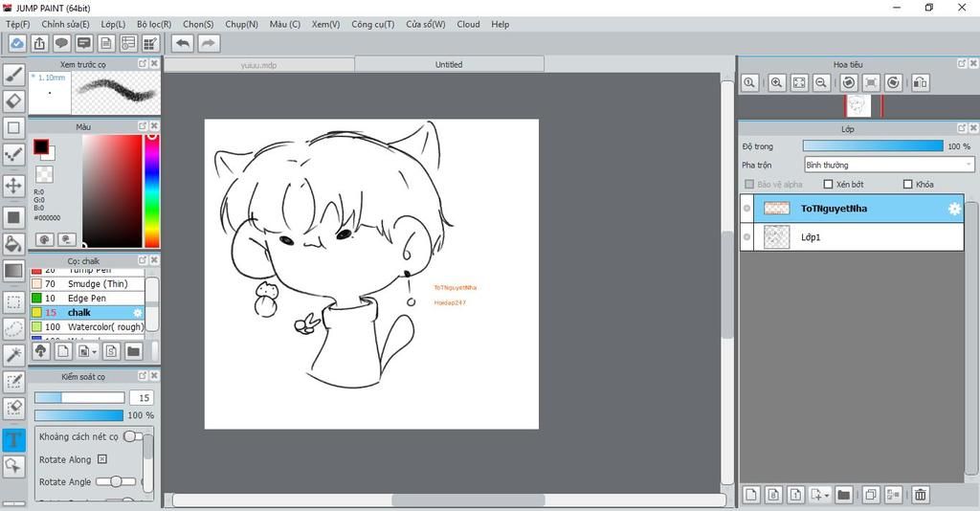Fit canvas to window in Navigator
Viewport: 980px width, 511px height.
coord(799,82)
